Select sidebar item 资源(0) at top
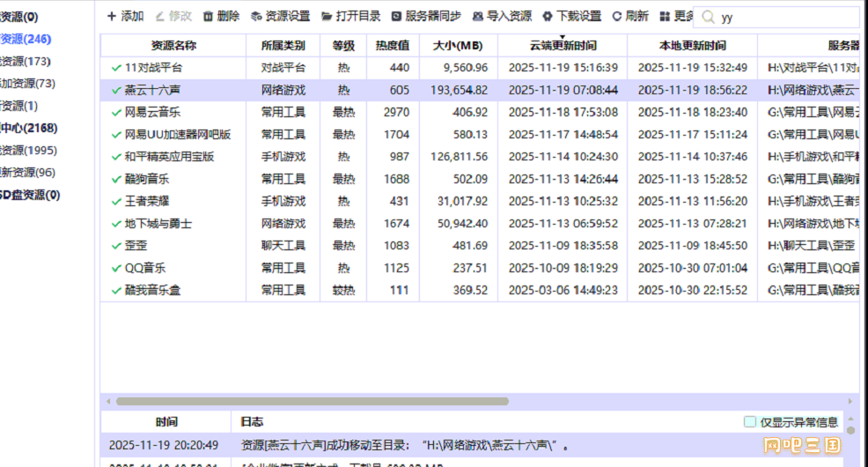 click(x=19, y=17)
